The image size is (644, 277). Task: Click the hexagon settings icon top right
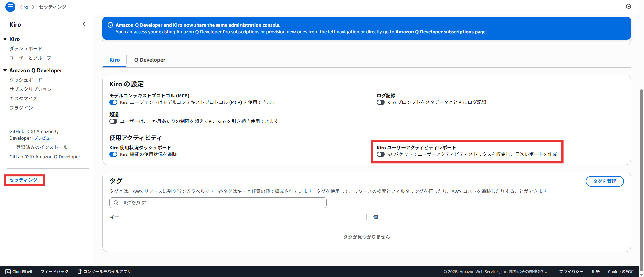click(x=629, y=6)
